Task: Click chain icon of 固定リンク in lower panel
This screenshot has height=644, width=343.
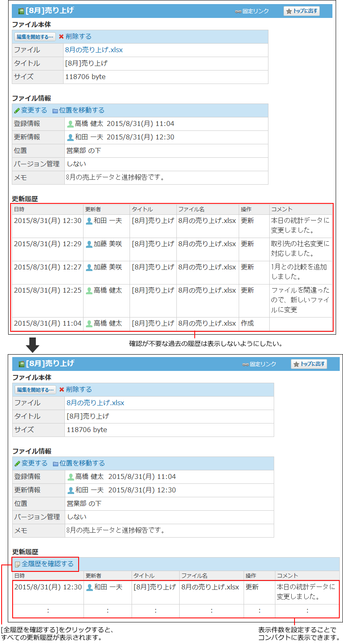Action: click(x=246, y=364)
